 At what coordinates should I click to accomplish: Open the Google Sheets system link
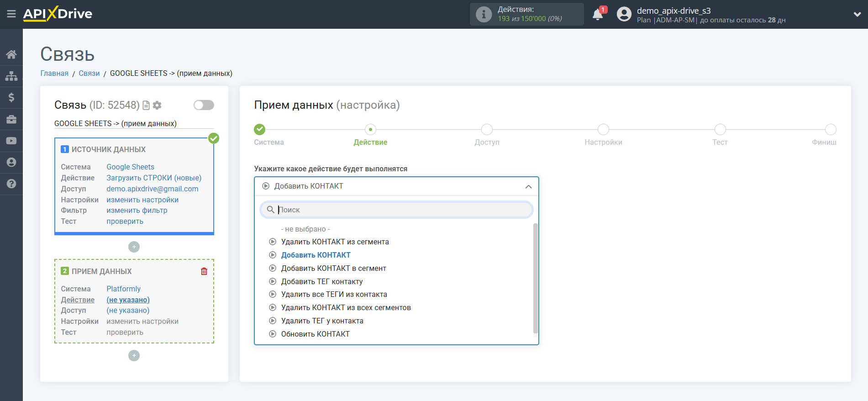130,167
